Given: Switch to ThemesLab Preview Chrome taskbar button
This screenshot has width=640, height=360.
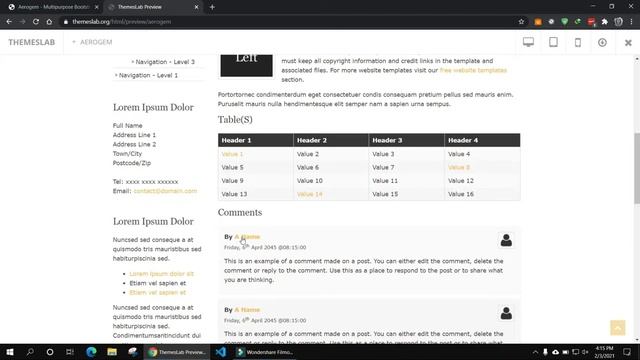Looking at the screenshot, I should click(177, 352).
